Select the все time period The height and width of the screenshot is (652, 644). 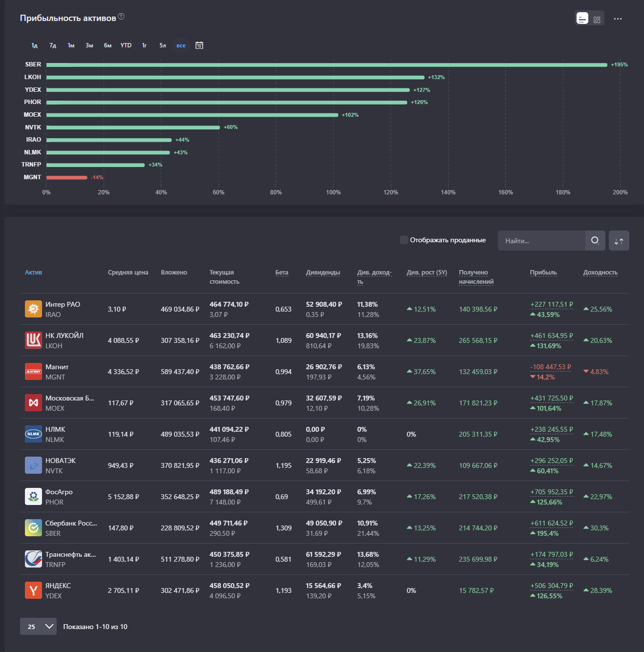coord(181,45)
